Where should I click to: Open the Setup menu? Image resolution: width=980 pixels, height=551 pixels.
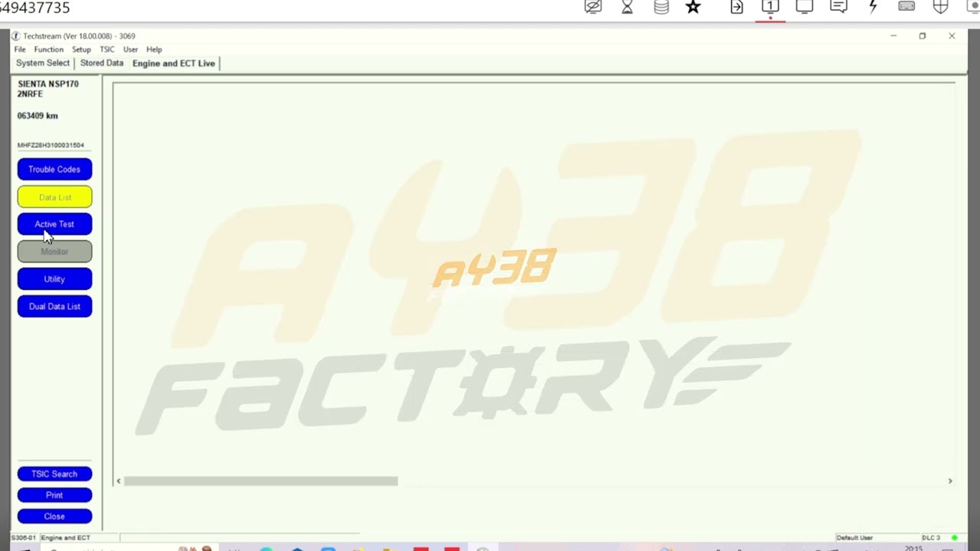pyautogui.click(x=81, y=50)
